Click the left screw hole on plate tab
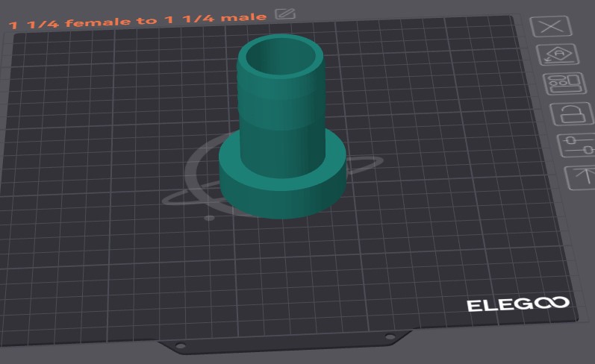The height and width of the screenshot is (364, 595). (x=181, y=345)
